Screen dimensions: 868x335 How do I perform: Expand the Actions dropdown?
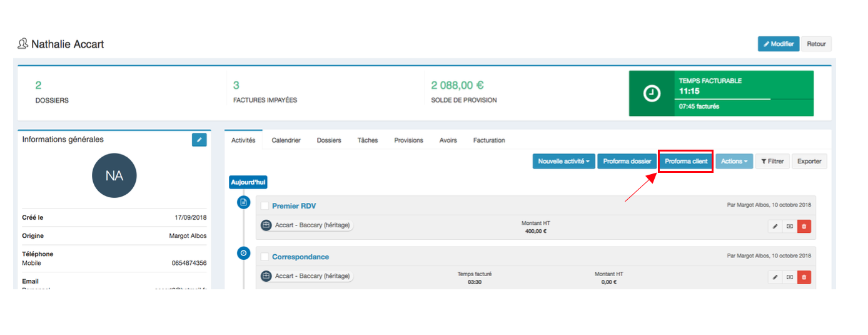click(734, 161)
